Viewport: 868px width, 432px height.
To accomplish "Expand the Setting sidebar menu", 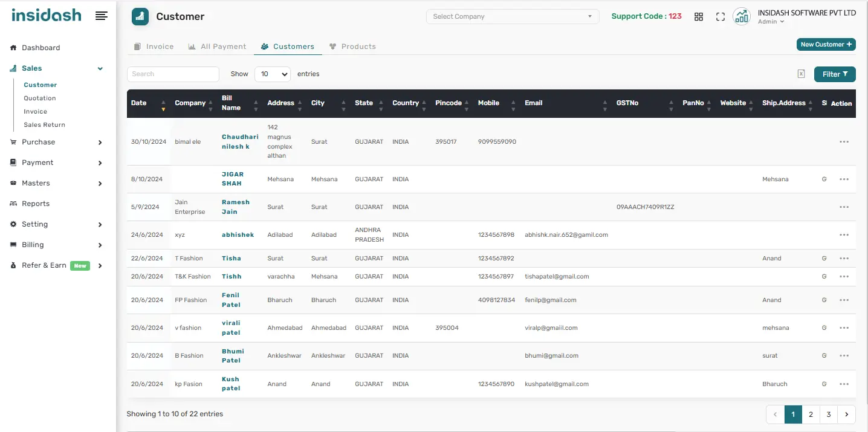I will (x=57, y=224).
